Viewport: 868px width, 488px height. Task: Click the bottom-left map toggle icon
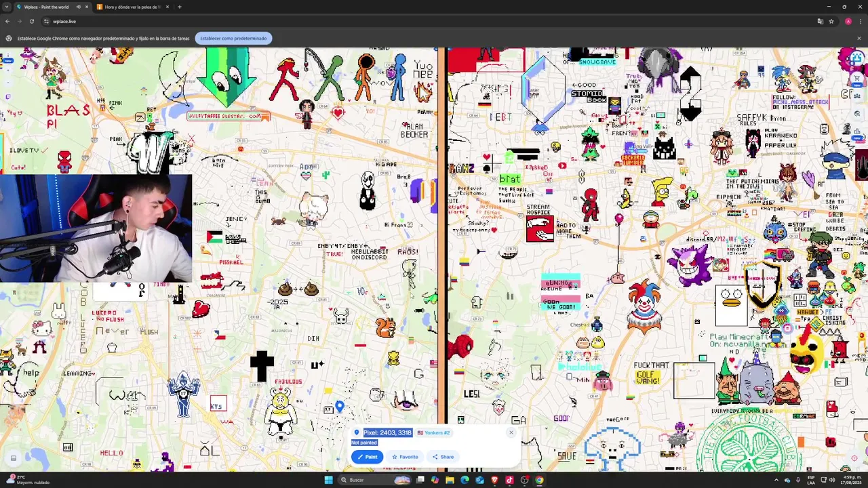click(x=13, y=458)
